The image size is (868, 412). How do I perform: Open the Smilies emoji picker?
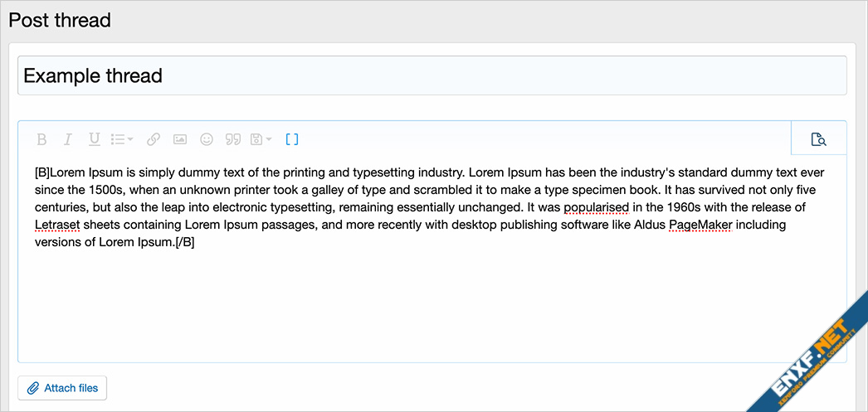pos(207,139)
